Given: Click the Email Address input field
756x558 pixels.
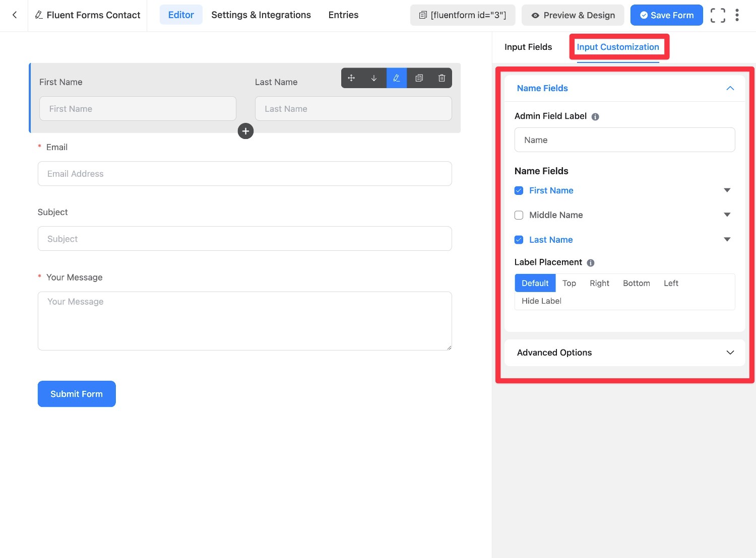Looking at the screenshot, I should coord(245,174).
